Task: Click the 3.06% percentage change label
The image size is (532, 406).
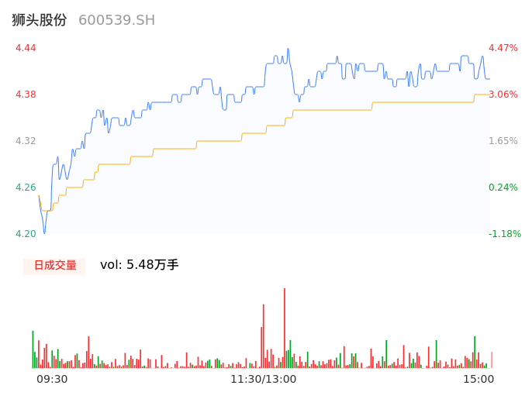Action: pyautogui.click(x=503, y=95)
